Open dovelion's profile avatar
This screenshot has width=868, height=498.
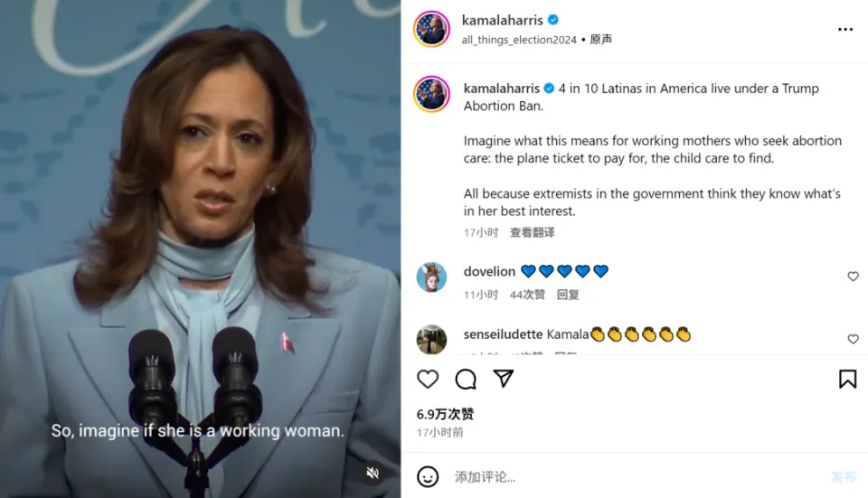tap(431, 277)
